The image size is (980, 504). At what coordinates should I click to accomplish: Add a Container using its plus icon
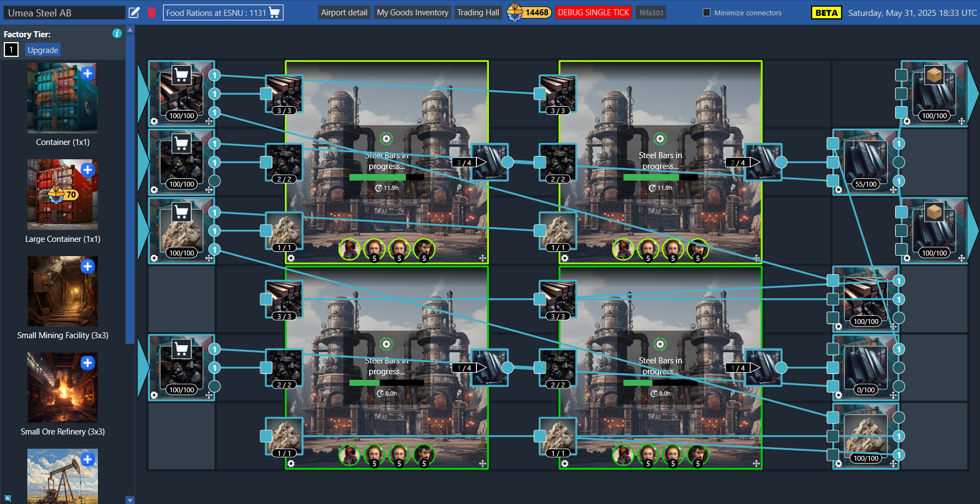point(87,73)
